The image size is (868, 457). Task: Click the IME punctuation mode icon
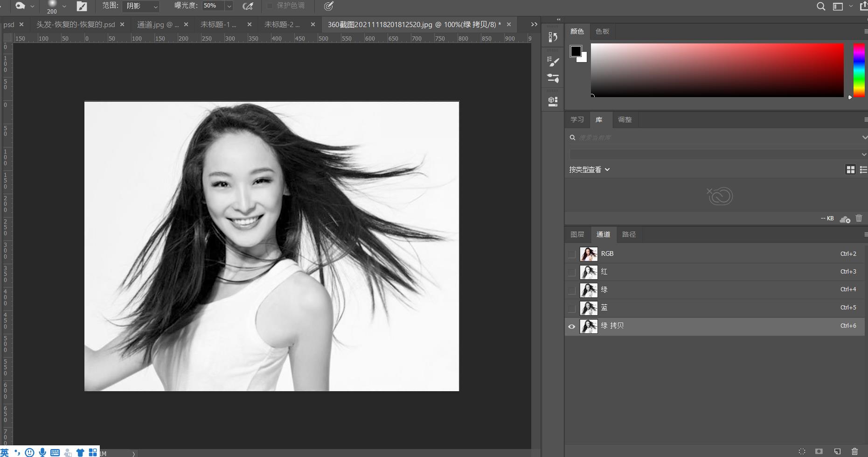point(17,452)
